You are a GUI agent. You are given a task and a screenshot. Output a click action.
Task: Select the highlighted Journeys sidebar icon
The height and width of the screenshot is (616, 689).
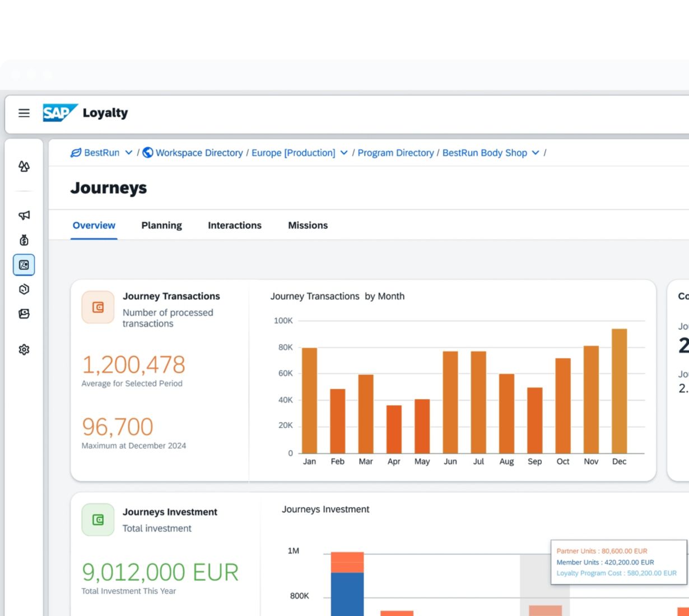click(24, 265)
